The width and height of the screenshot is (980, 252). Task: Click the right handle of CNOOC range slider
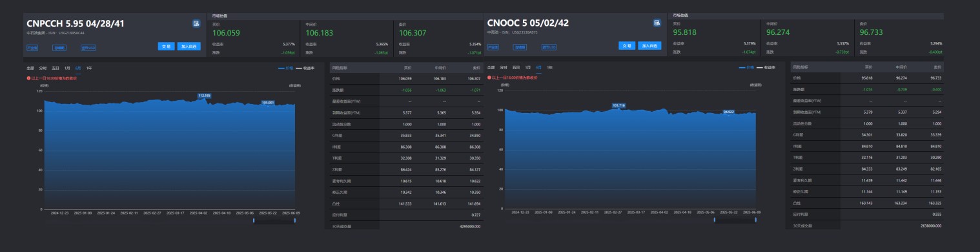(x=756, y=220)
